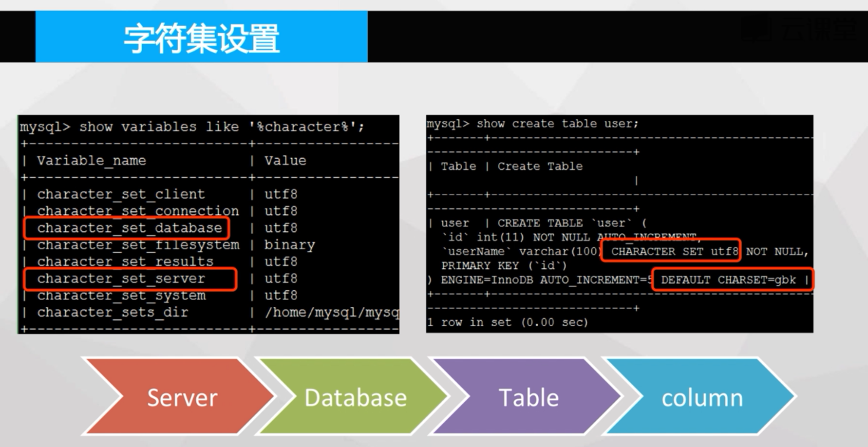Click the character_set_results row name
The width and height of the screenshot is (868, 447).
tap(125, 262)
